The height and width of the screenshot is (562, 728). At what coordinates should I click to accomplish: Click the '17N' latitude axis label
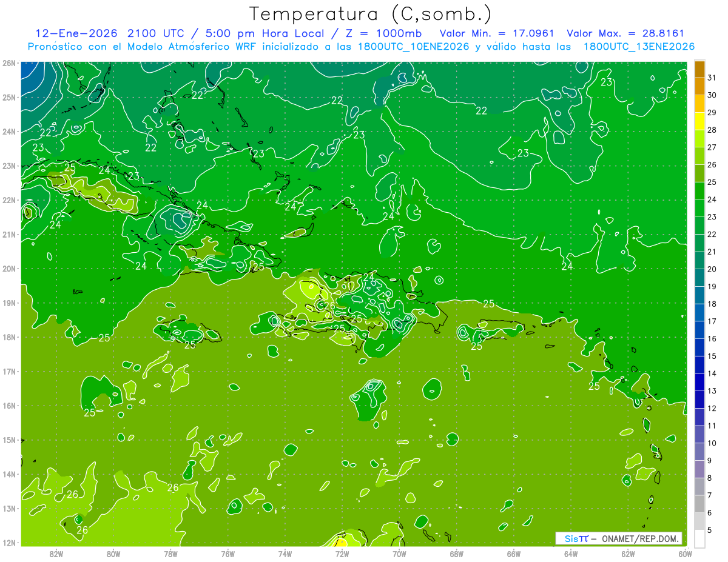(x=8, y=371)
